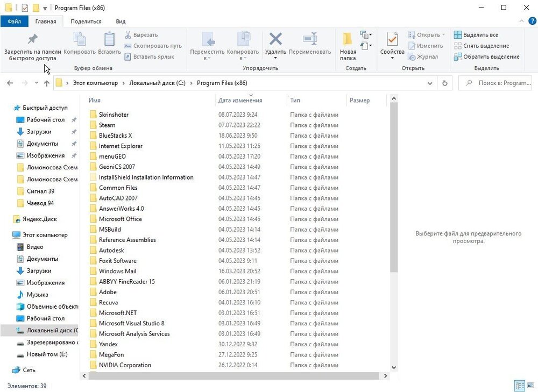Viewport: 538px width, 392px height.
Task: Switch to large icons view
Action: [x=530, y=386]
